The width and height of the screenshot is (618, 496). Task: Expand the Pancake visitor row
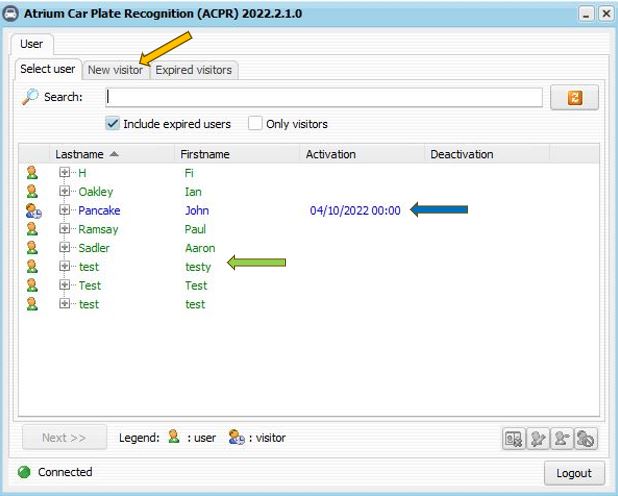(65, 210)
